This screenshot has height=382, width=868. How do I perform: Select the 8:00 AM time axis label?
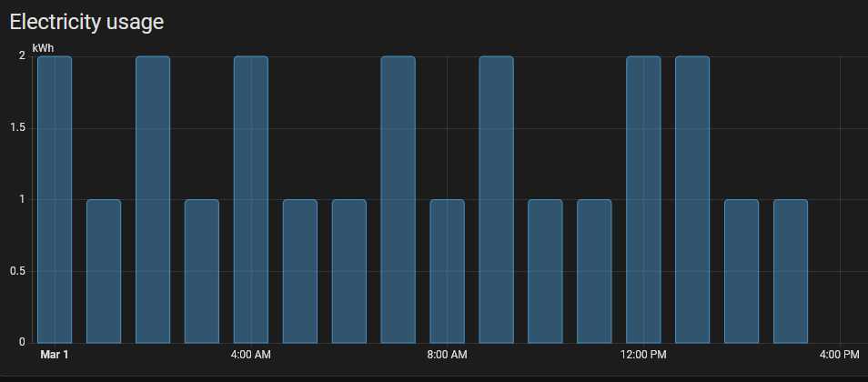coord(447,354)
